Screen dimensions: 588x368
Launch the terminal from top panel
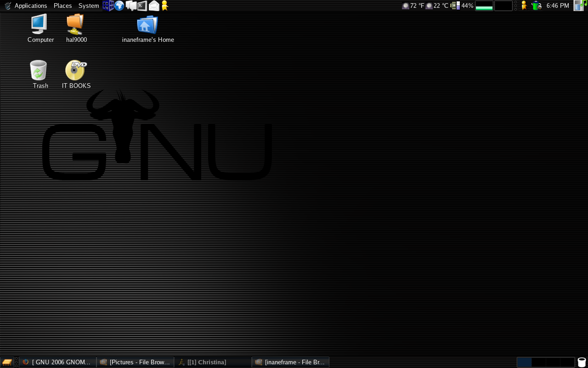pyautogui.click(x=142, y=6)
